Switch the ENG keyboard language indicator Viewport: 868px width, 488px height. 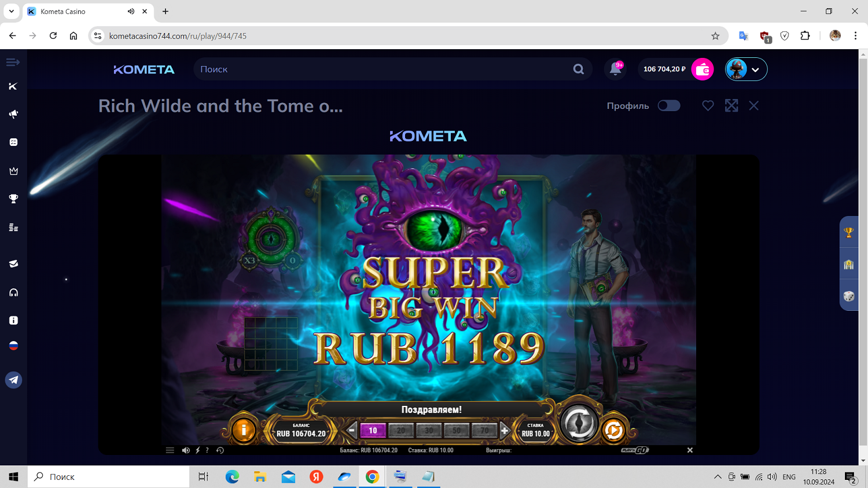click(789, 477)
